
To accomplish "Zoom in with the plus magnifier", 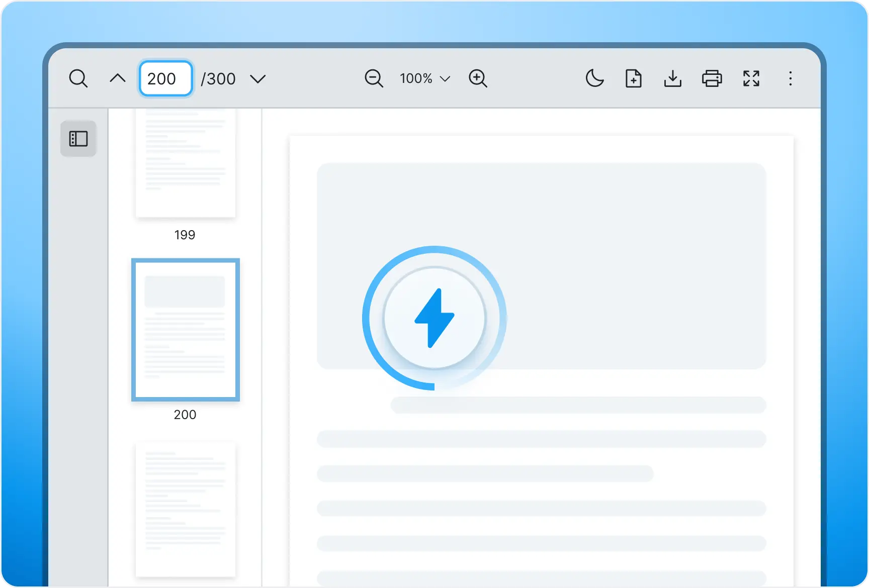I will coord(478,78).
